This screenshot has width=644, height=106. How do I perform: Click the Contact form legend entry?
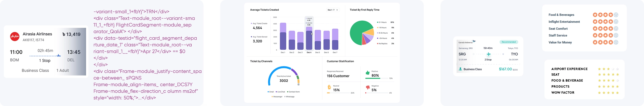[293, 92]
